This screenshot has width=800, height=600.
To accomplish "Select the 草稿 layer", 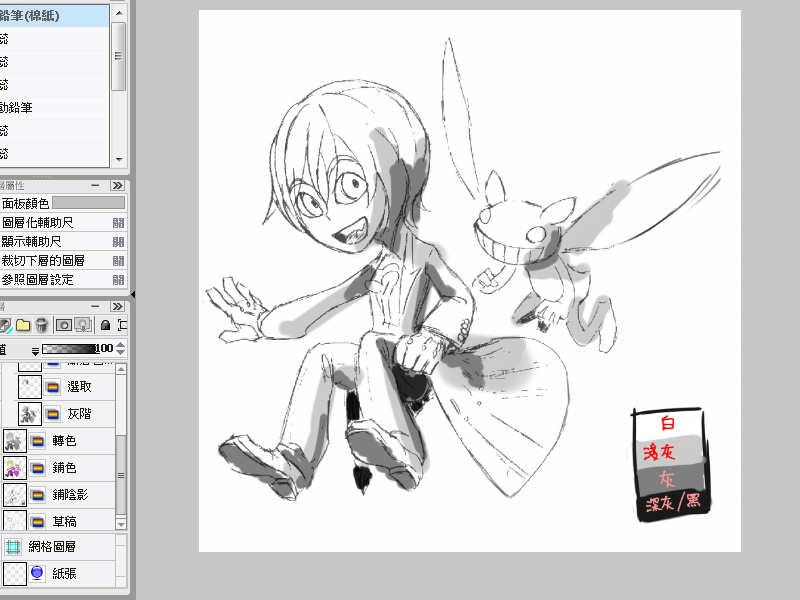I will [65, 521].
